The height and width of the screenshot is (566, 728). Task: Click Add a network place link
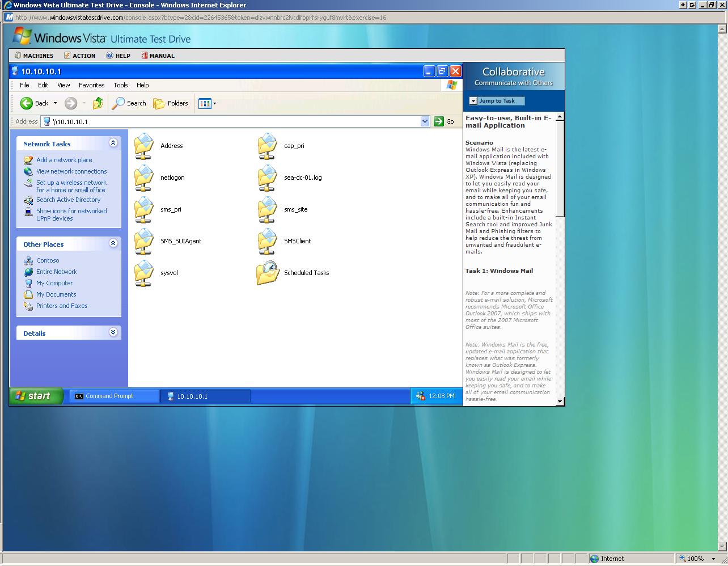pos(64,160)
